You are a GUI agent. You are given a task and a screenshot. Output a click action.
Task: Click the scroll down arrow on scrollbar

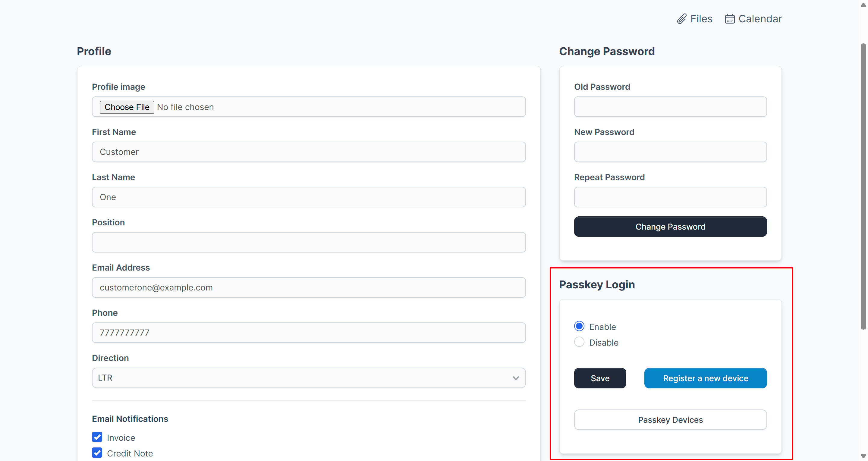[863, 456]
